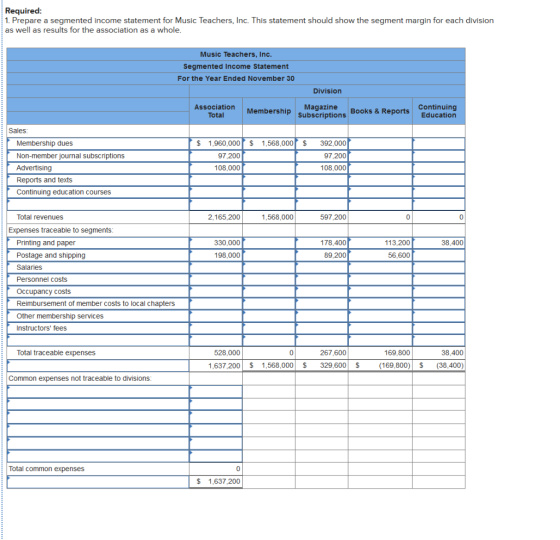Screen dimensions: 560x540
Task: Edit Membership dues Magazine Subscriptions value 392,000
Action: point(322,144)
